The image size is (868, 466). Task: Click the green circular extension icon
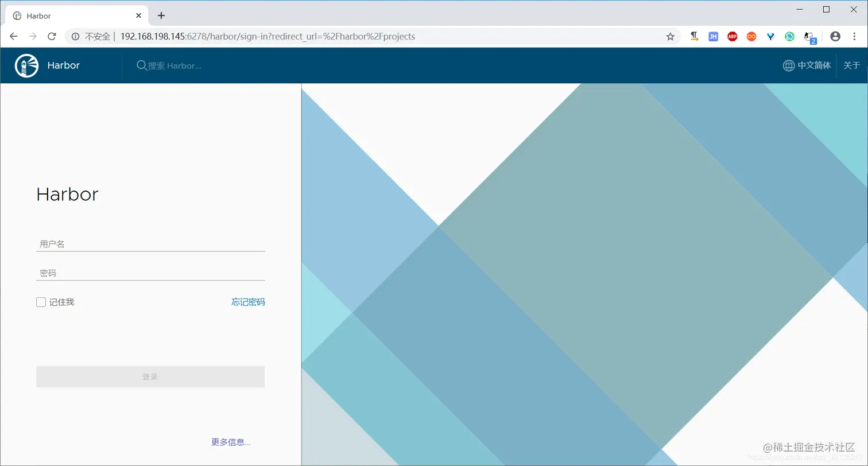tap(789, 37)
